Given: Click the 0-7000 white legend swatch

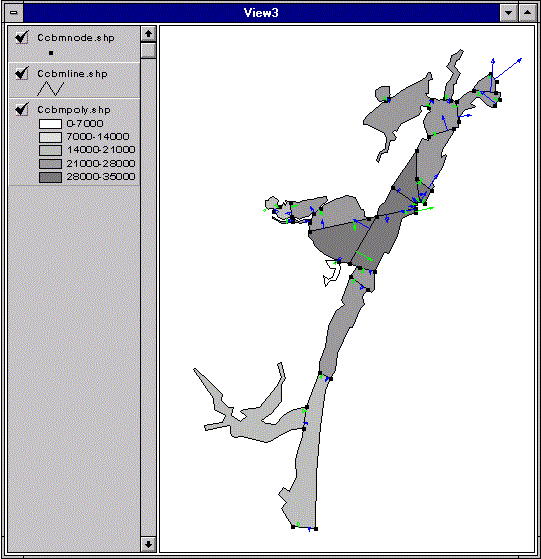Looking at the screenshot, I should tap(50, 124).
